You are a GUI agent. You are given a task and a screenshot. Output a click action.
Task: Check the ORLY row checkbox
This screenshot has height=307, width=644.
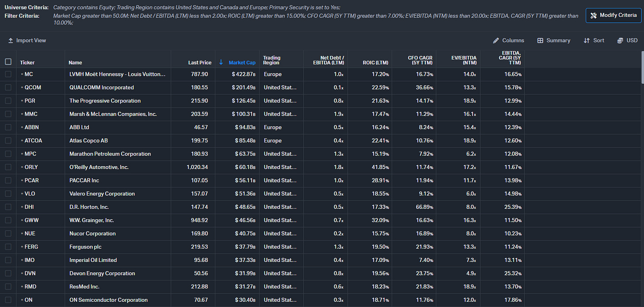coord(8,167)
